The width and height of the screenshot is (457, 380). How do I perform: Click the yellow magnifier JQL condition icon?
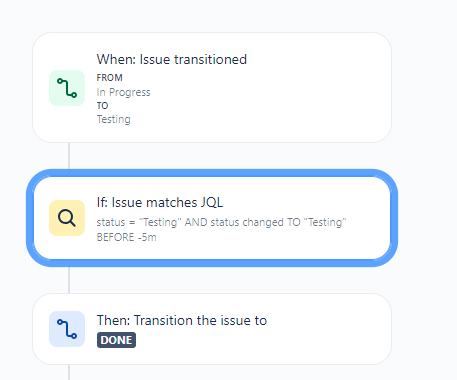pyautogui.click(x=67, y=218)
